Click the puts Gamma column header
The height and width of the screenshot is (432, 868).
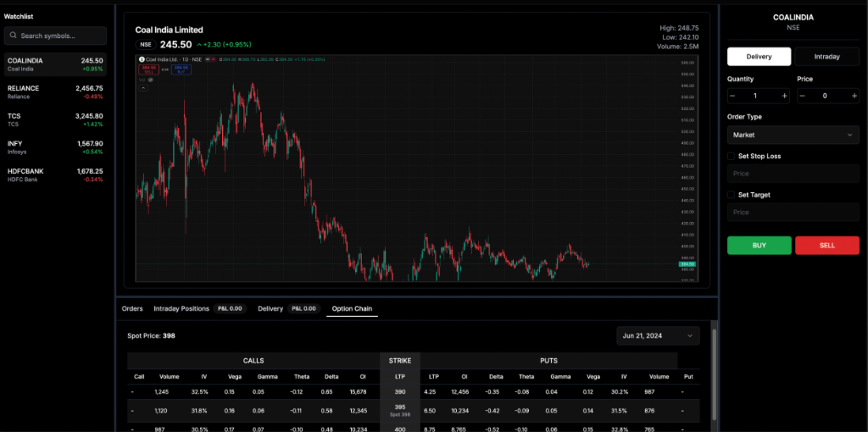click(561, 377)
